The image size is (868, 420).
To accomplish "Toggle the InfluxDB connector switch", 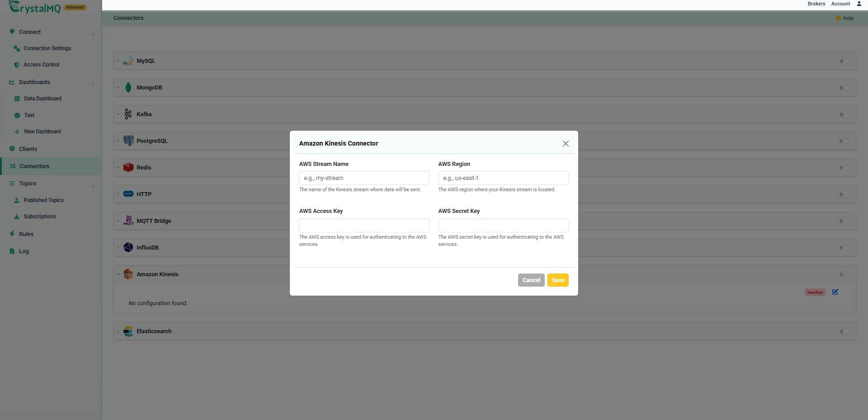I will click(844, 248).
